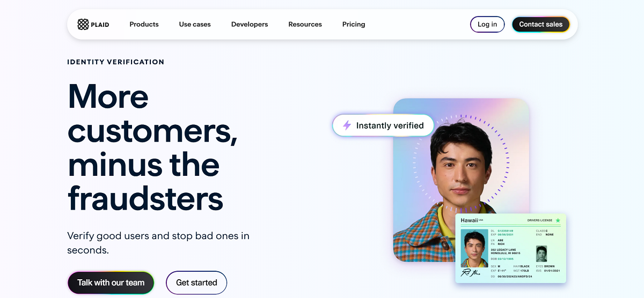This screenshot has height=298, width=644.
Task: Open the Products menu
Action: tap(144, 24)
